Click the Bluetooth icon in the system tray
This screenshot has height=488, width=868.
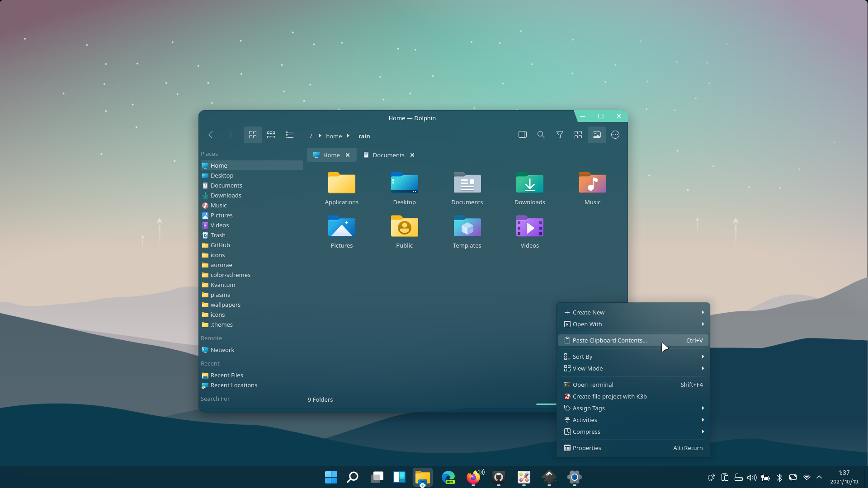tap(779, 478)
